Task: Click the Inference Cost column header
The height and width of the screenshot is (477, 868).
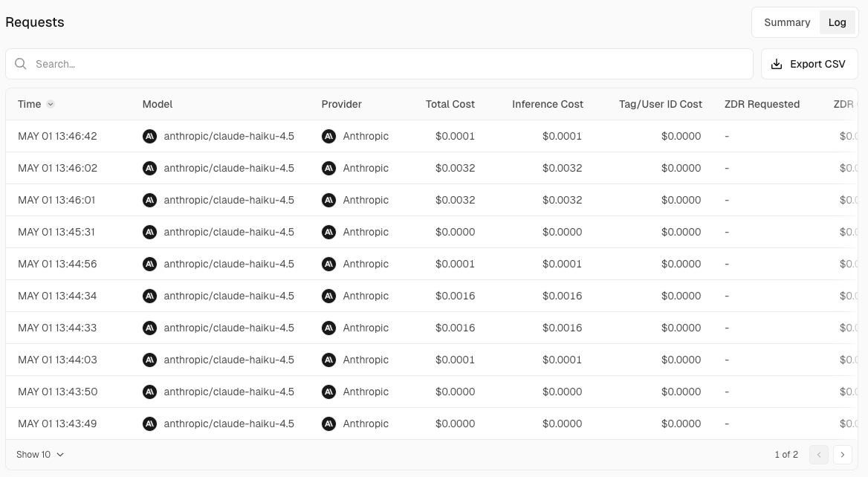Action: point(548,104)
